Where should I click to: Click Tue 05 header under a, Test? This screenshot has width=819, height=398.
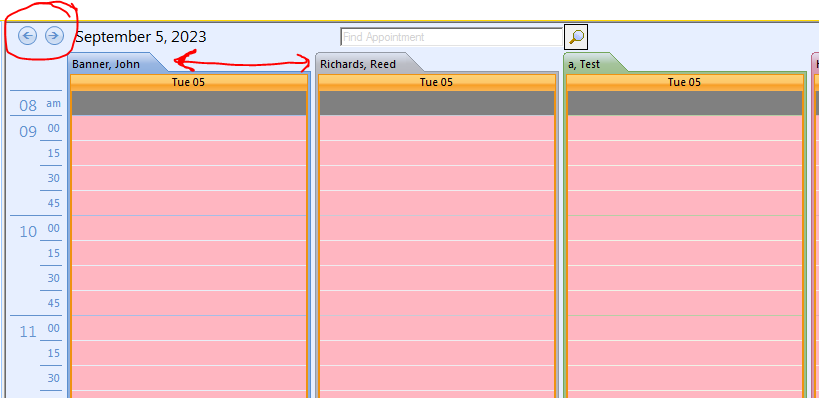coord(685,83)
